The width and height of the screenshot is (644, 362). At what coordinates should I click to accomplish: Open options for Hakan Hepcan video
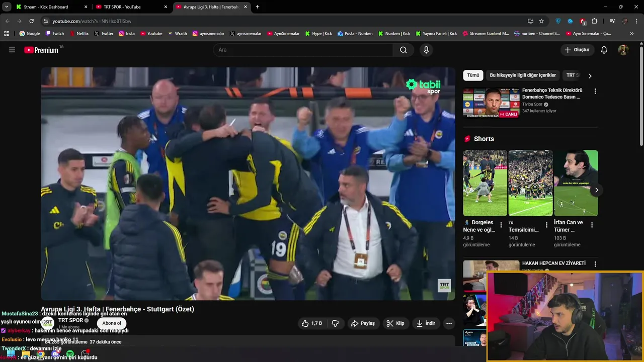[x=595, y=264]
